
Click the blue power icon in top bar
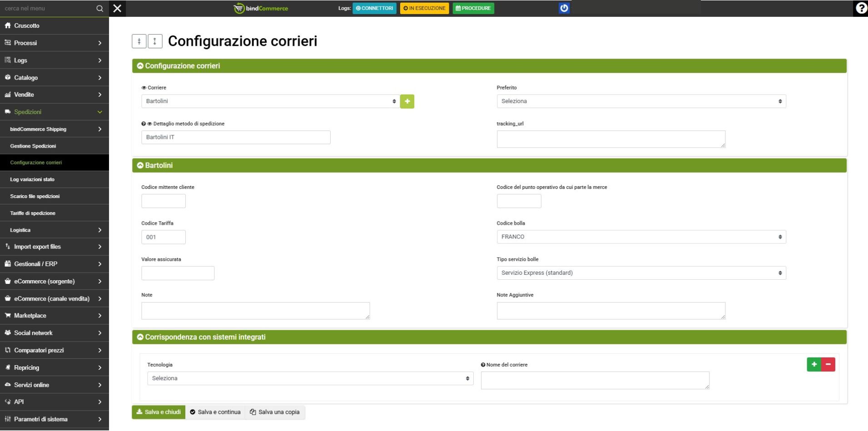click(x=564, y=8)
